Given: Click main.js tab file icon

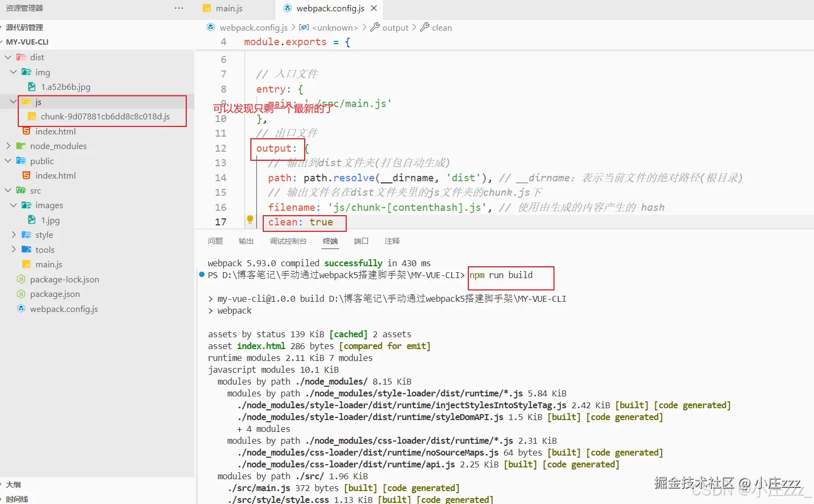Looking at the screenshot, I should [207, 9].
